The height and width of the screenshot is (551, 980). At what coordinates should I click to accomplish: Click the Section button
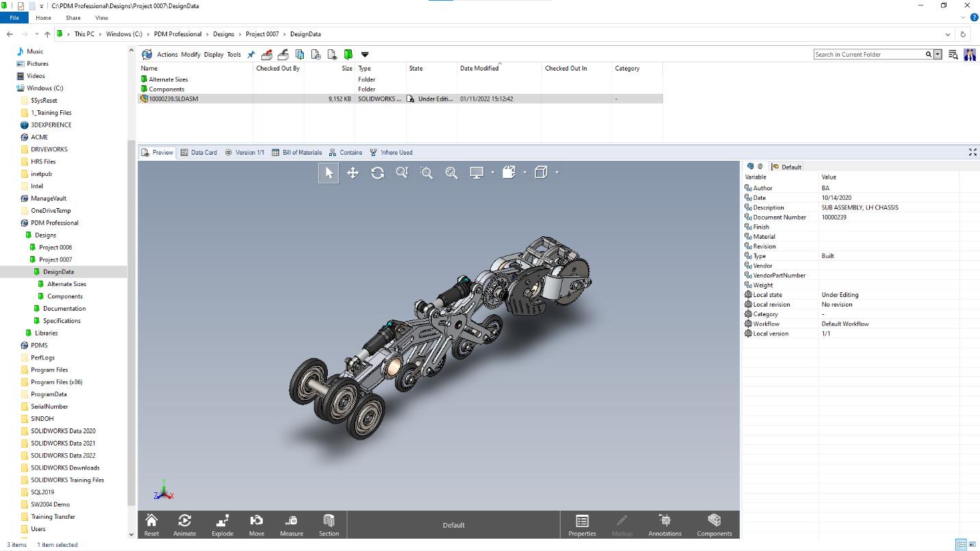(x=328, y=525)
